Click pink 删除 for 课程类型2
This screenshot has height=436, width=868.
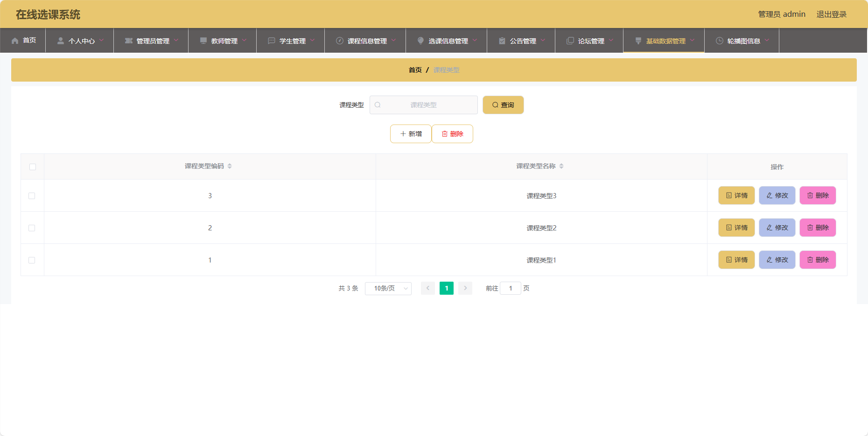click(x=818, y=228)
